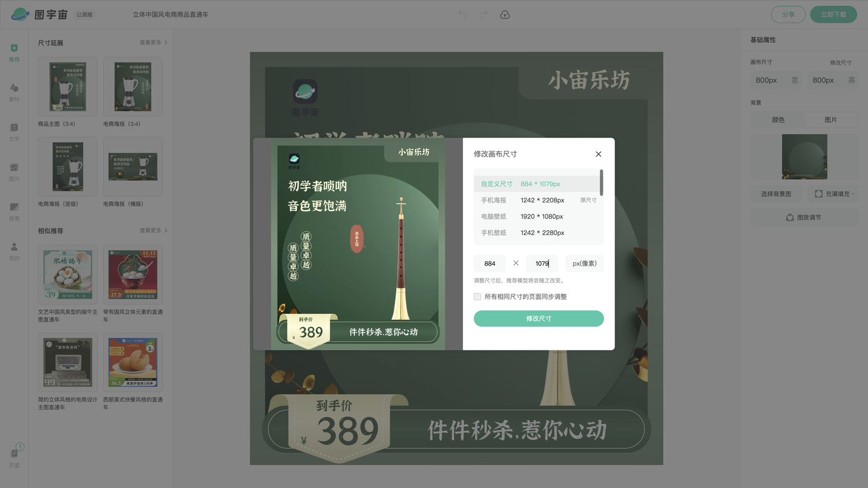Click the cloud save icon
Viewport: 868px width, 488px height.
tap(505, 14)
